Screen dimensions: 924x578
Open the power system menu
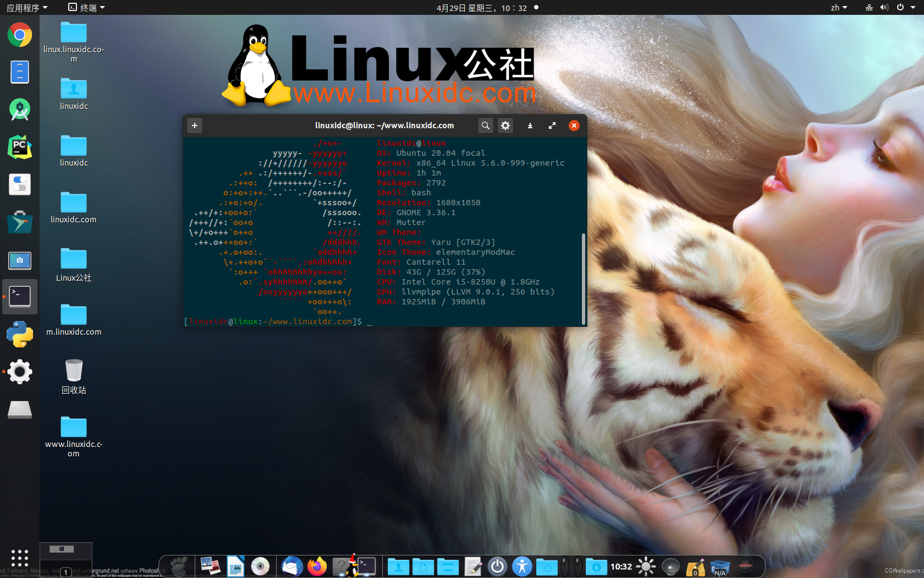coord(906,8)
